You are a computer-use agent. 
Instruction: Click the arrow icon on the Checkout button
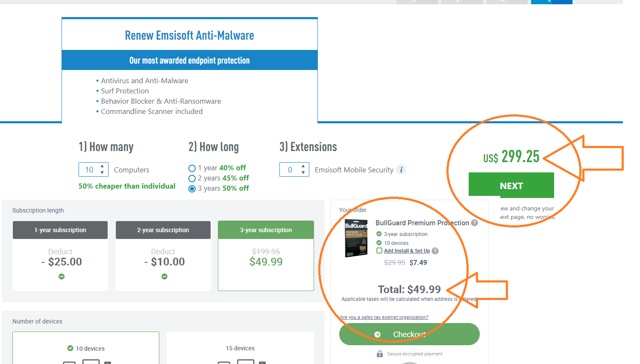(377, 335)
